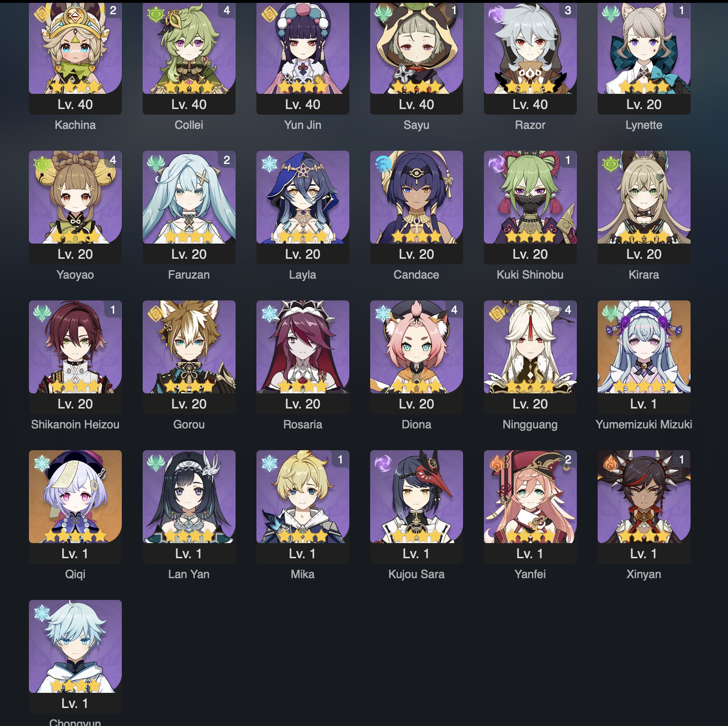Click the Faruzan name label
Viewport: 728px width, 726px height.
coord(189,275)
